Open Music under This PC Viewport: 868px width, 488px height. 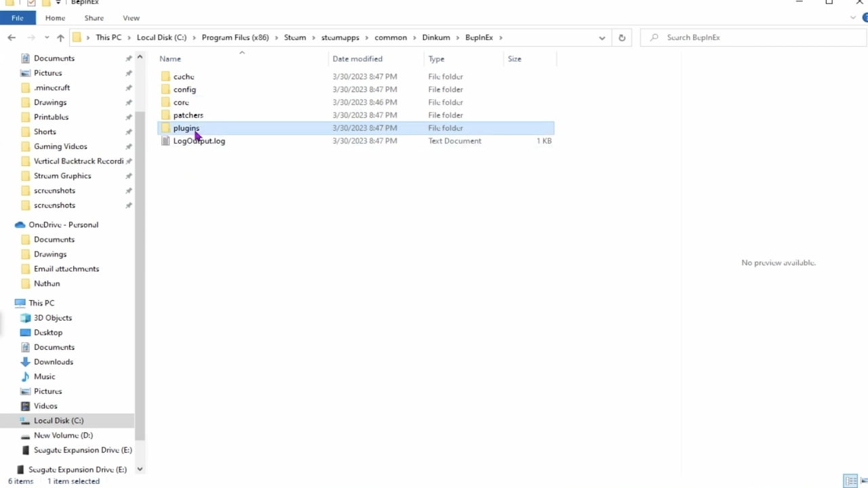pos(45,377)
